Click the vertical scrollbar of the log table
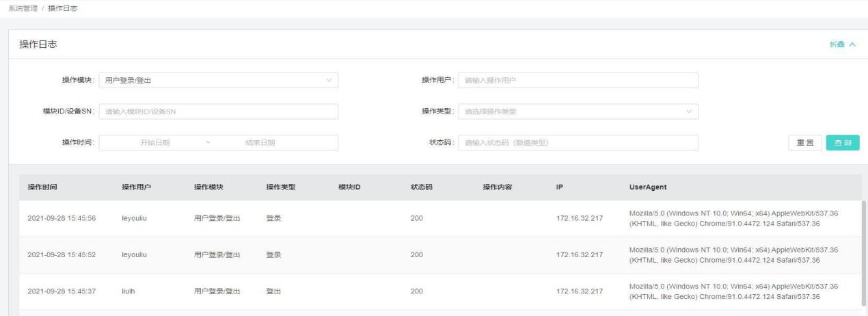This screenshot has height=316, width=868. pos(864,253)
